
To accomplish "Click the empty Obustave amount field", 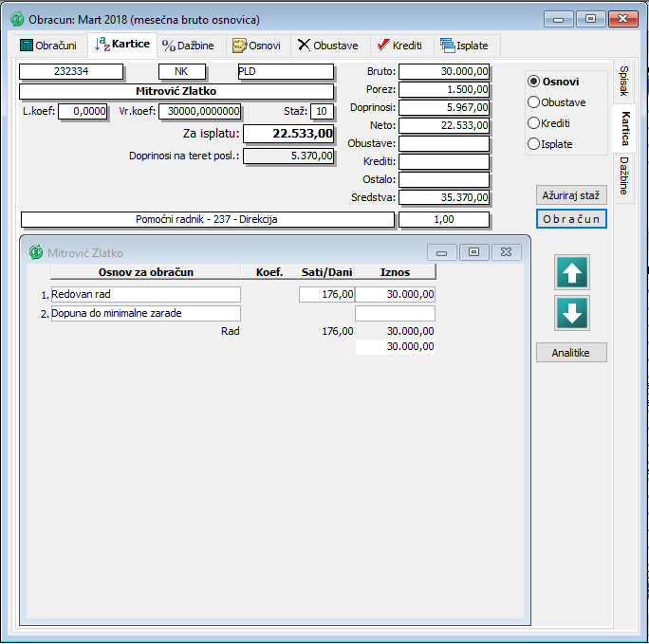I will (x=444, y=143).
